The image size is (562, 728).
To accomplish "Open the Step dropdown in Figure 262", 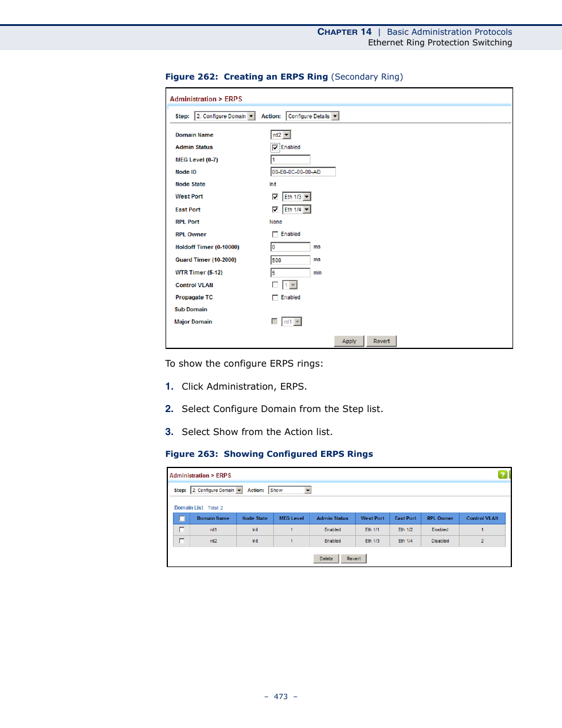I will coord(225,116).
